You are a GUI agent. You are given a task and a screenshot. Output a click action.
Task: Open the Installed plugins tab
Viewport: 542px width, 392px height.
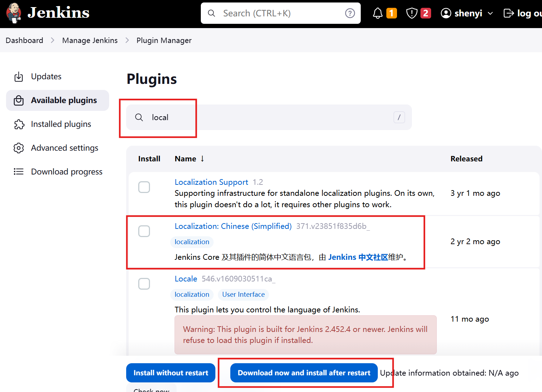point(58,124)
